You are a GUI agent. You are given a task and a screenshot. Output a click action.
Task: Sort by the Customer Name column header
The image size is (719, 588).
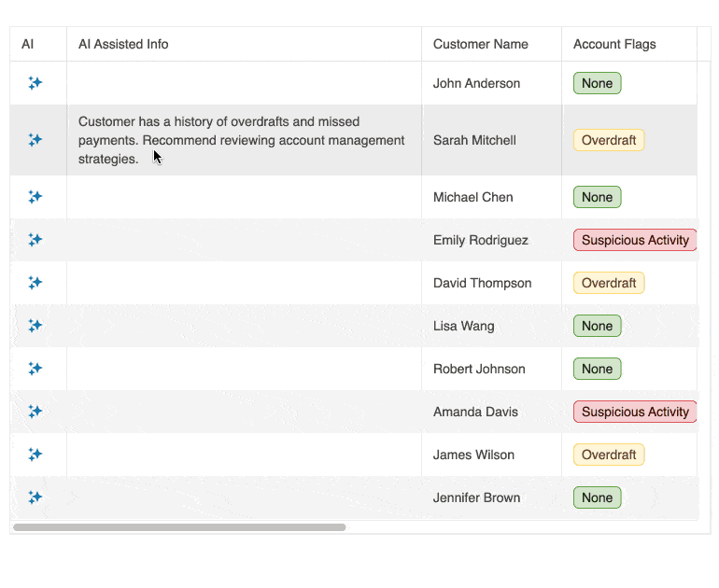(x=480, y=44)
